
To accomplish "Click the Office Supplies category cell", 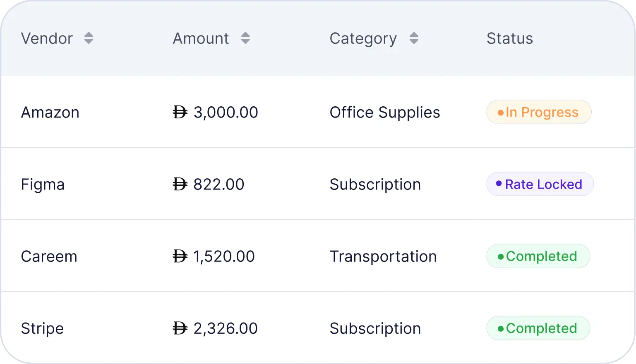I will (x=384, y=113).
